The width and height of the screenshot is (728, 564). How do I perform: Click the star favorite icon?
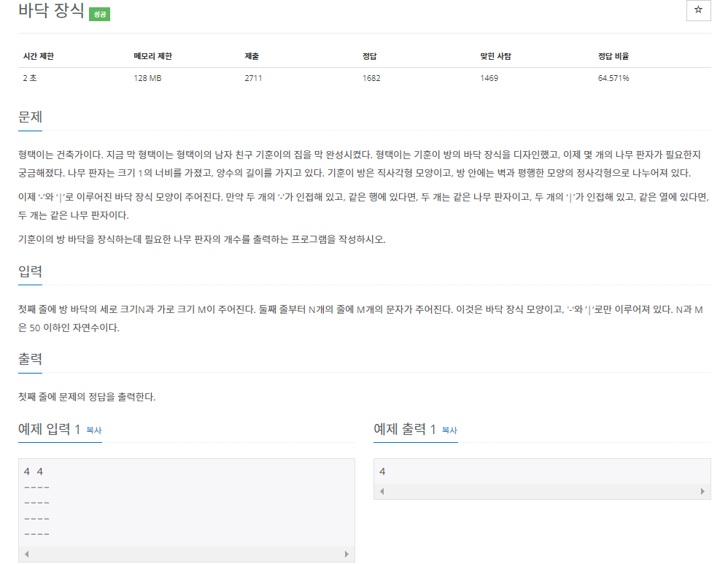point(698,9)
